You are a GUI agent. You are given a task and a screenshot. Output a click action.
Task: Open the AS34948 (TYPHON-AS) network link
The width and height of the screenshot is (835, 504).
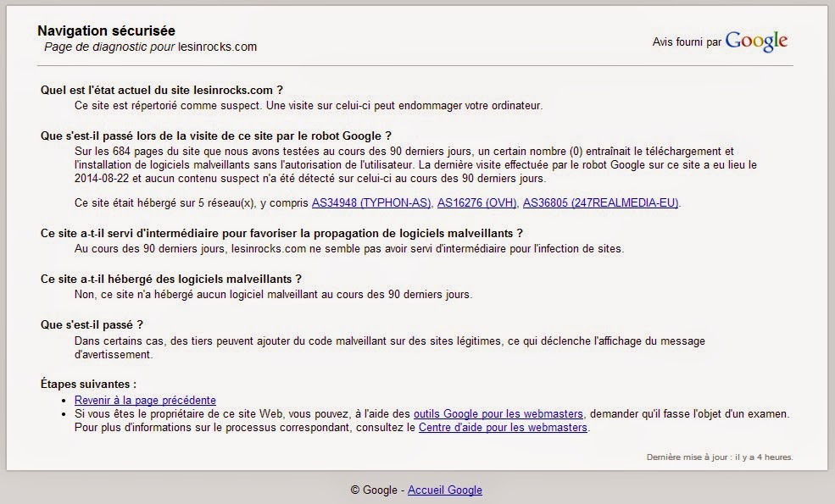[x=371, y=202]
